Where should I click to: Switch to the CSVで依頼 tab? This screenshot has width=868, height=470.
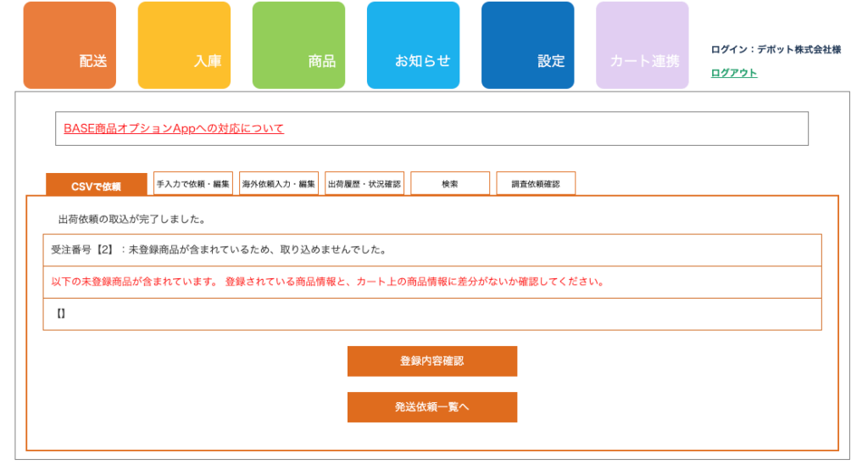(x=96, y=186)
